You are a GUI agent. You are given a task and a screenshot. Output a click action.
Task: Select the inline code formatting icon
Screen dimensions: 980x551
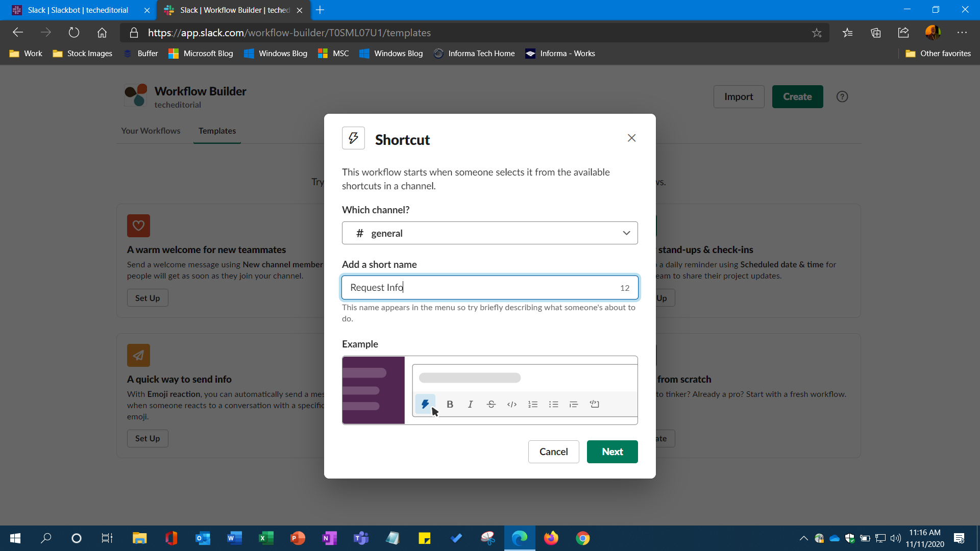[512, 404]
